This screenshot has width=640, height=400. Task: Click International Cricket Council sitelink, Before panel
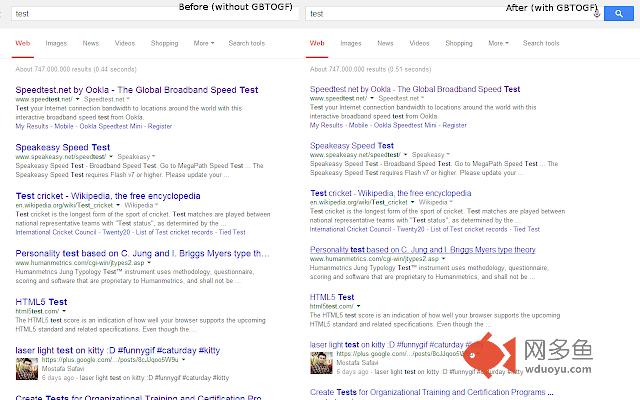point(56,232)
